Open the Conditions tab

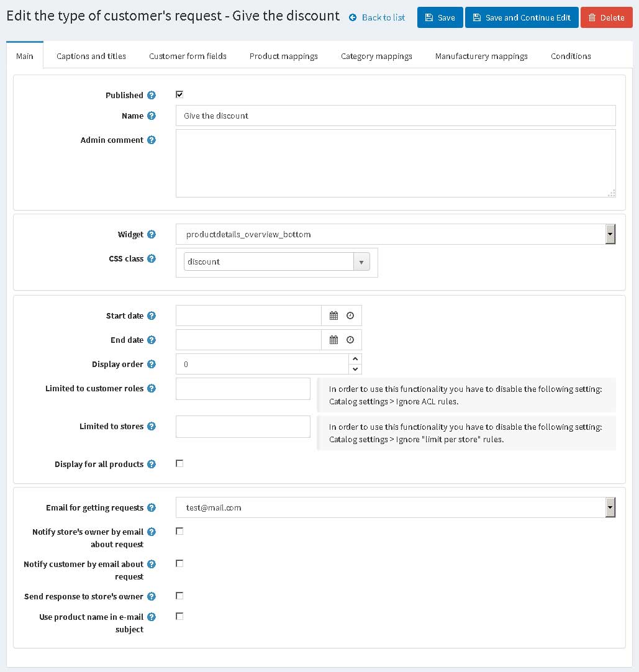coord(571,56)
